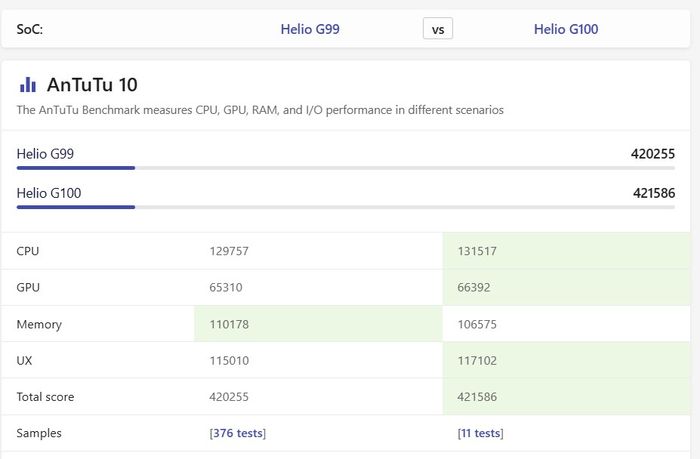Click the Helio G99 score progress bar
Image resolution: width=700 pixels, height=459 pixels.
(x=346, y=168)
